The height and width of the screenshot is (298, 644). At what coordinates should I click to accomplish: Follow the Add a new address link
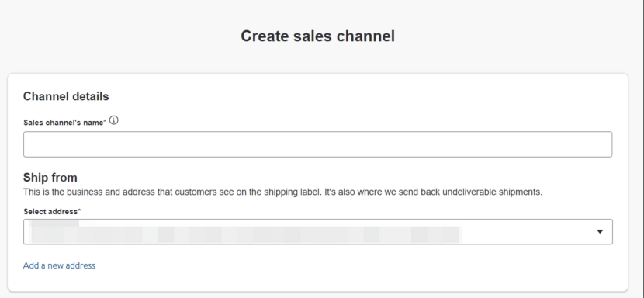(59, 265)
